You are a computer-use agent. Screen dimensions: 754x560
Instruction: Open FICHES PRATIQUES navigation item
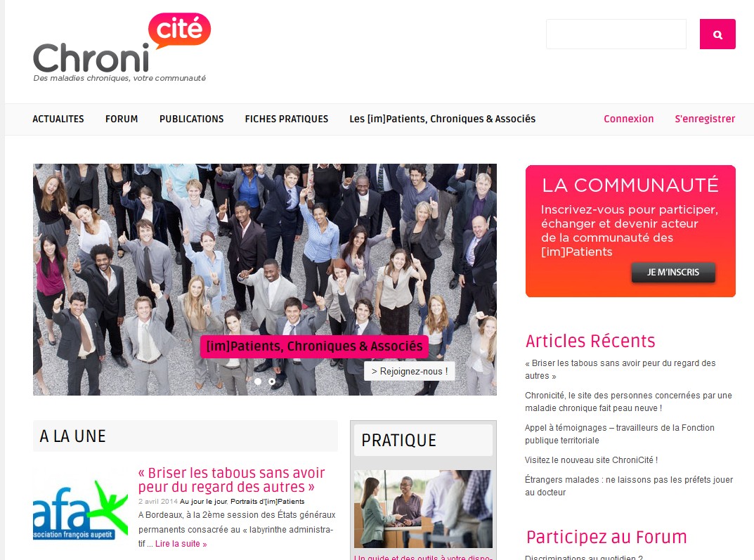(x=287, y=119)
